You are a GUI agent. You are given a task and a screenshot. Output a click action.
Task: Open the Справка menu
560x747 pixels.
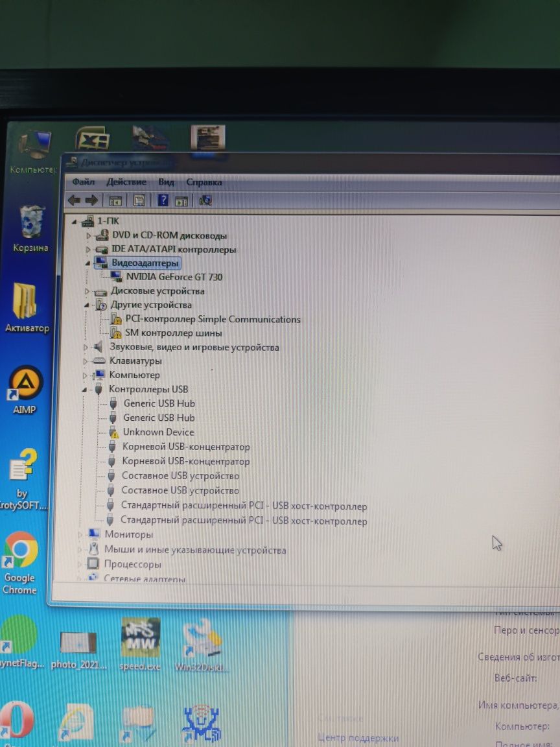204,182
